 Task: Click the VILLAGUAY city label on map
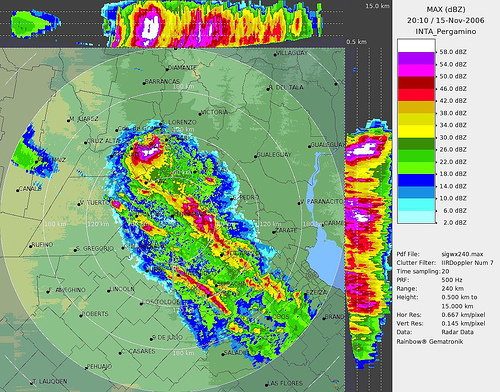tap(292, 53)
